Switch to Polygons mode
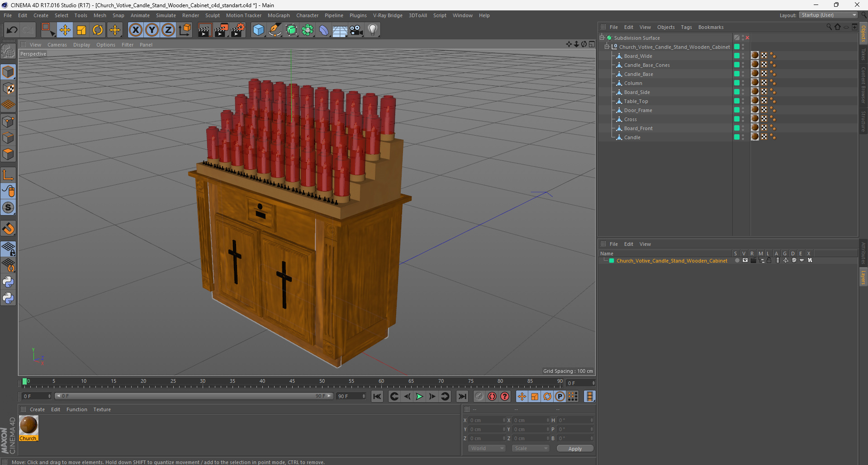This screenshot has height=465, width=868. [8, 154]
